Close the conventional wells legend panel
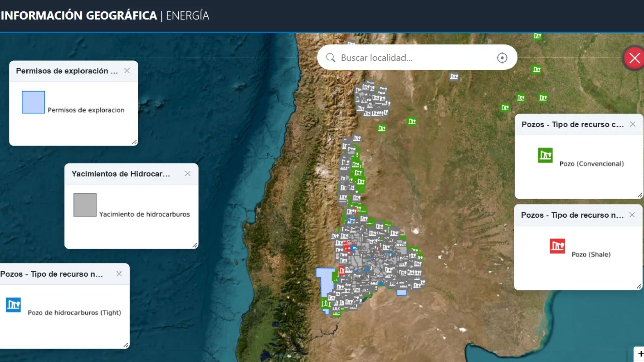The height and width of the screenshot is (362, 644). pos(633,124)
